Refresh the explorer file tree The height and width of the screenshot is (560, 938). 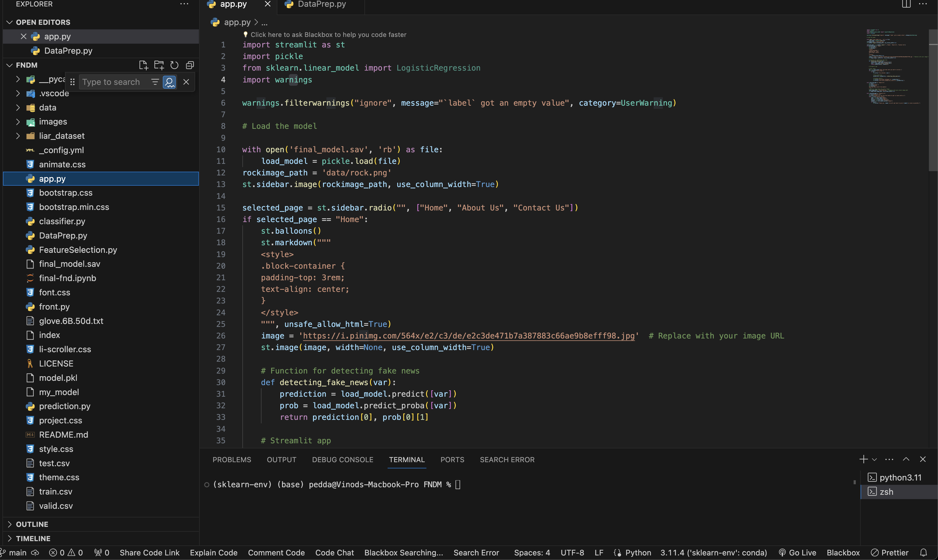click(174, 65)
